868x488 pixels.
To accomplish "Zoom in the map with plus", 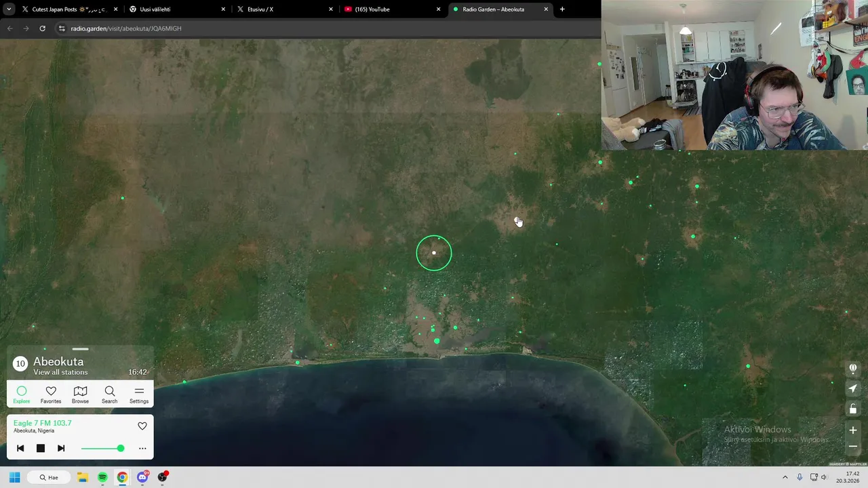I will 853,430.
